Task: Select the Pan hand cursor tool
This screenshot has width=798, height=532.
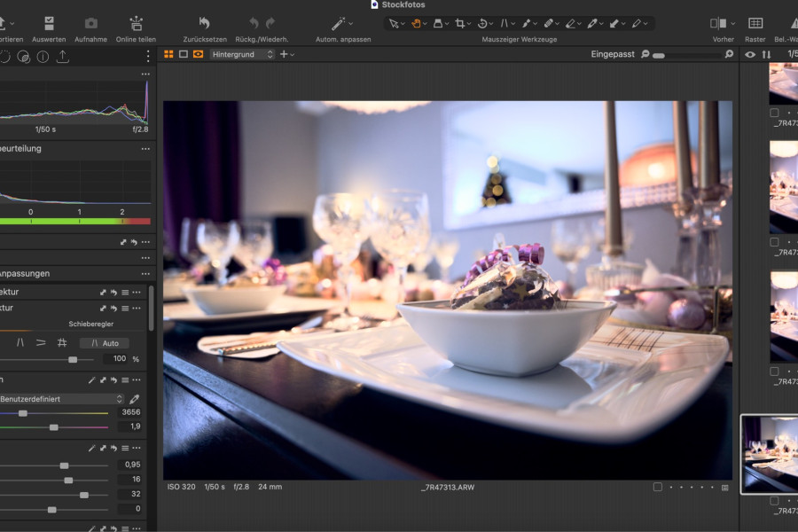Action: (x=415, y=24)
